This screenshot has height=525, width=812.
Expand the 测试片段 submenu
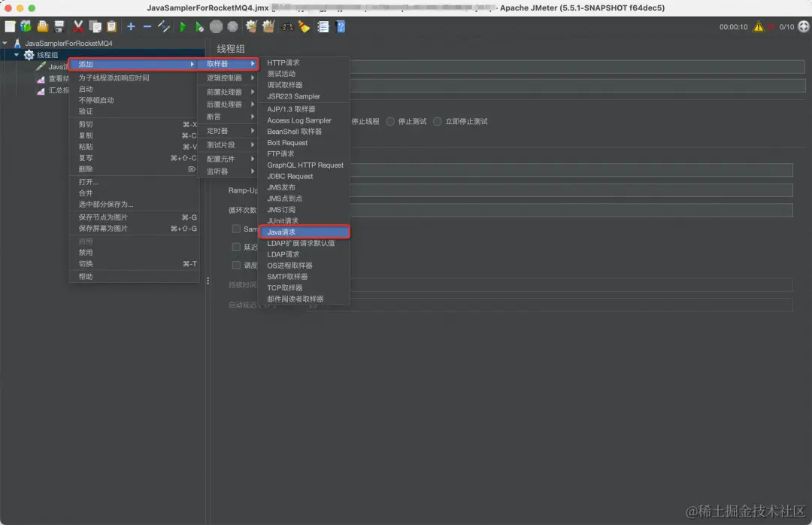click(229, 144)
